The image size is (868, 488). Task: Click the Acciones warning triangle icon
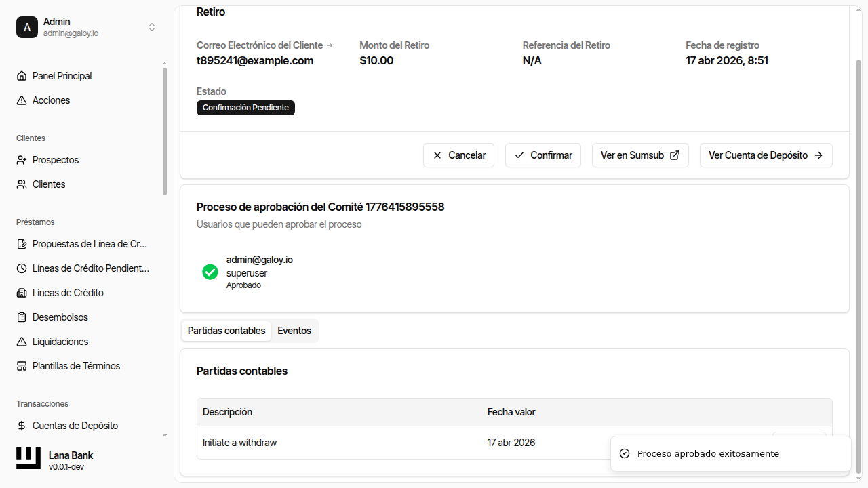point(22,100)
